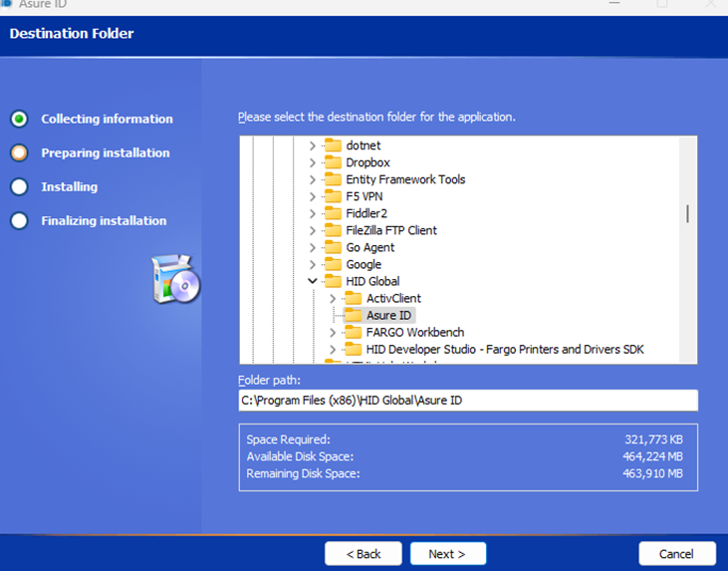Click the Preparing installation step indicator

tap(19, 152)
